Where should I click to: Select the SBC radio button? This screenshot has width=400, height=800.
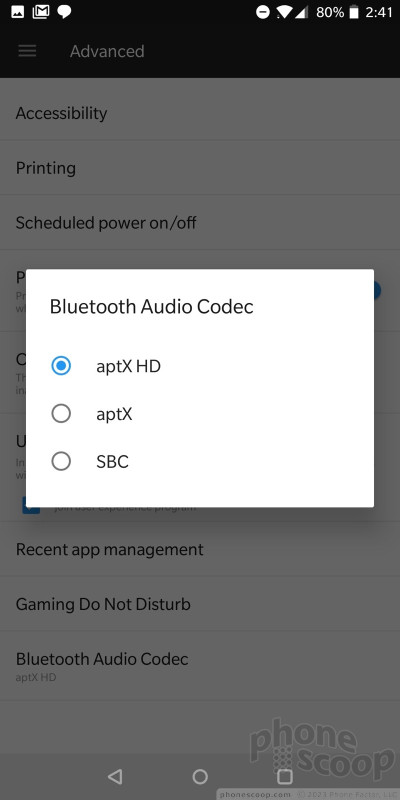61,462
